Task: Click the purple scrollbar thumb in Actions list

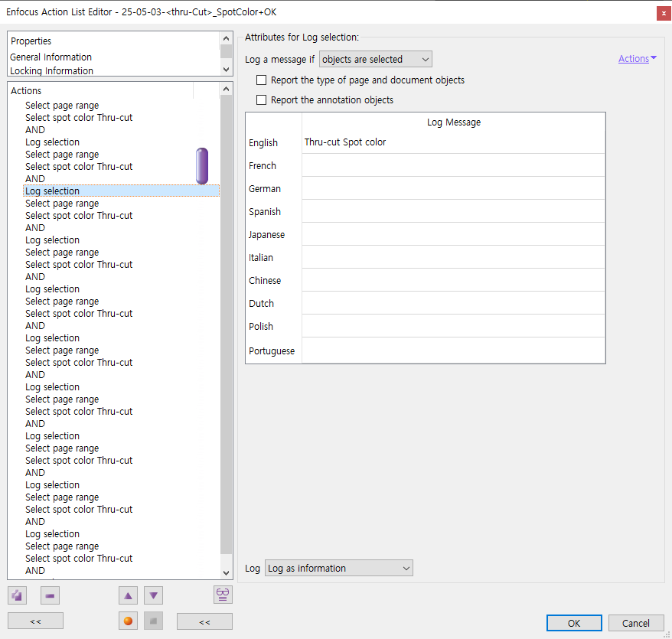Action: point(202,166)
